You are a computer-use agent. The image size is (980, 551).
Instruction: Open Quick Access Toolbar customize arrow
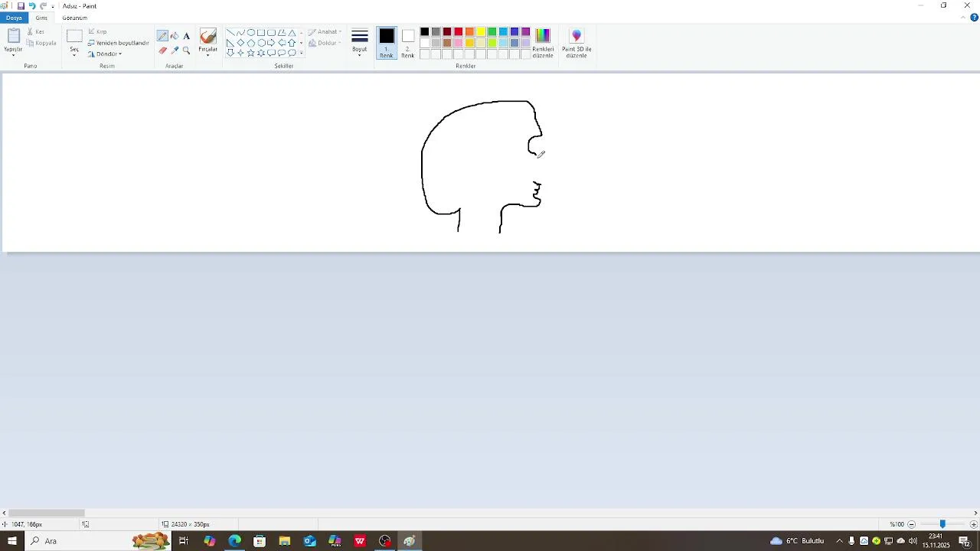(53, 6)
